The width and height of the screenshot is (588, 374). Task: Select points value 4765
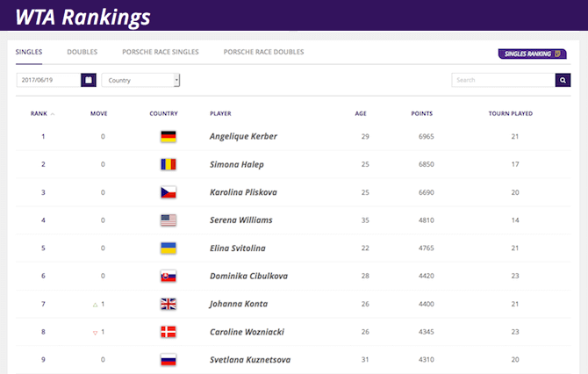[427, 248]
